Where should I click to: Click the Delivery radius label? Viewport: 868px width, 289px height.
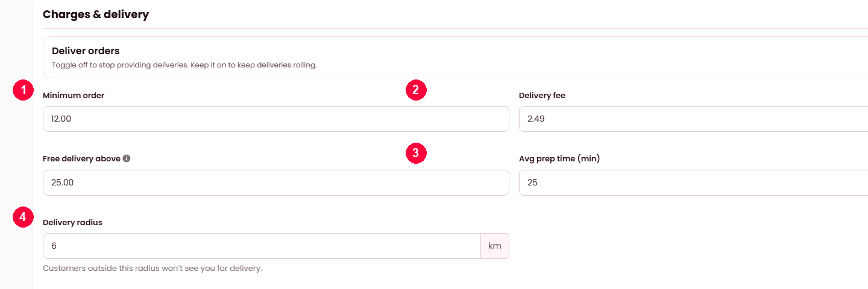click(72, 222)
